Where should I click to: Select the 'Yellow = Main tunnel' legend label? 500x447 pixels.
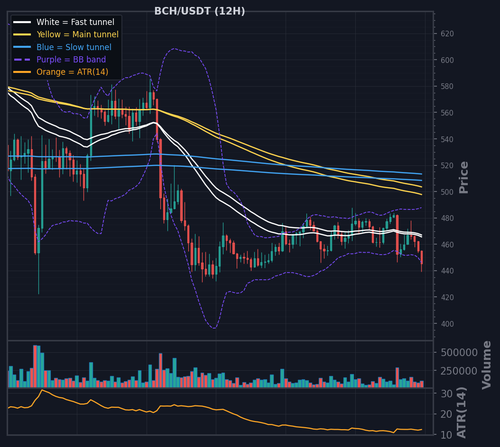click(x=78, y=34)
